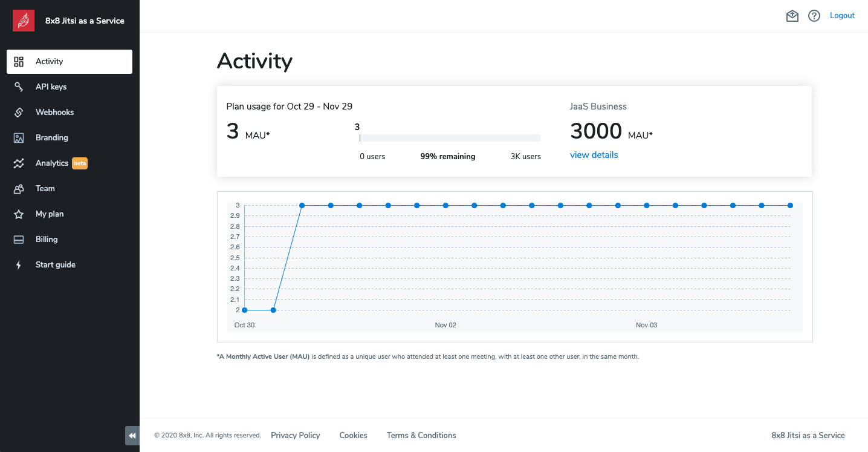Select Branding in the sidebar
The height and width of the screenshot is (452, 868).
click(x=70, y=138)
